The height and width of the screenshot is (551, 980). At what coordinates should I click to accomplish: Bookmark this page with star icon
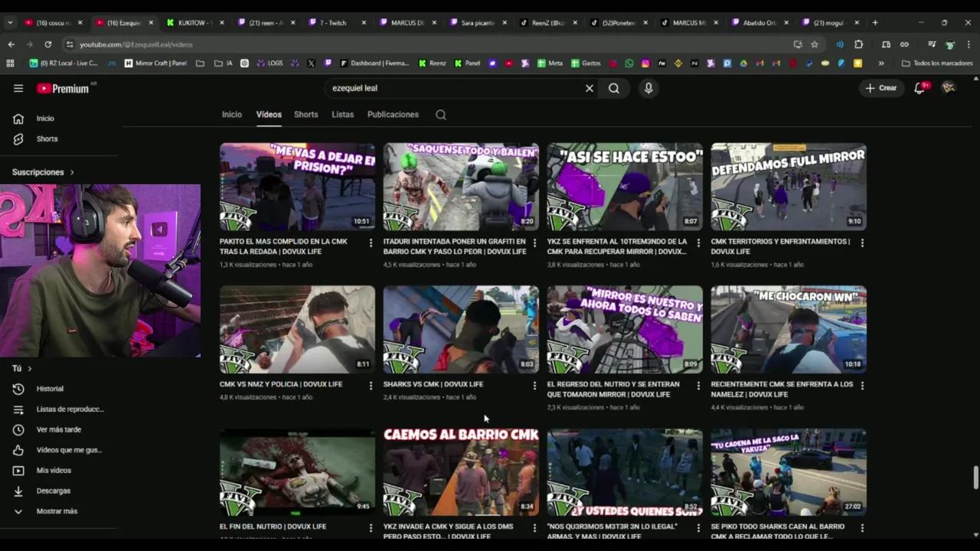pos(815,44)
